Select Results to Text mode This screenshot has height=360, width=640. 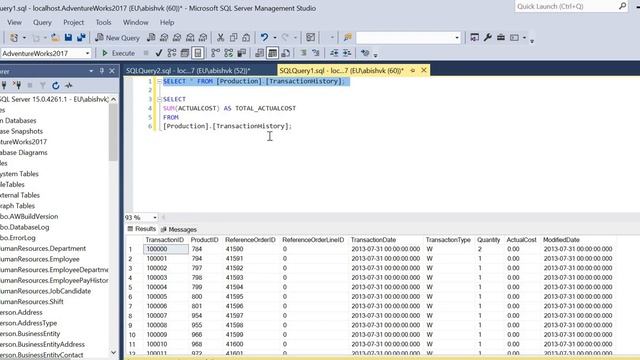point(259,53)
